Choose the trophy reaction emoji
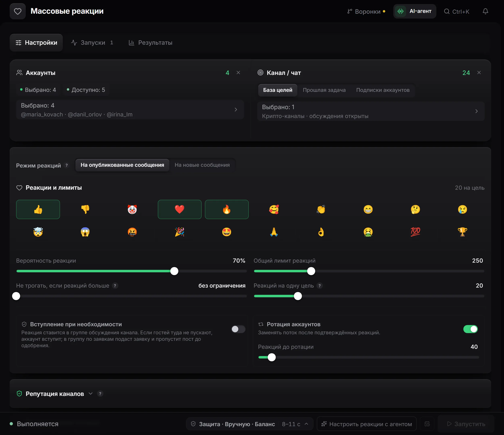Viewport: 504px width, 435px height. (x=463, y=232)
